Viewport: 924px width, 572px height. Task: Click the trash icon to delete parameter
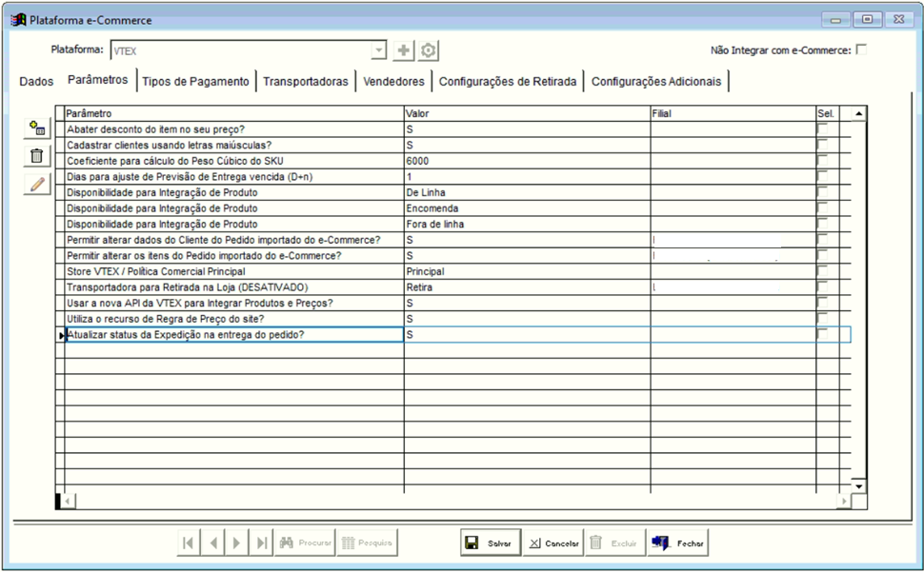pyautogui.click(x=36, y=157)
